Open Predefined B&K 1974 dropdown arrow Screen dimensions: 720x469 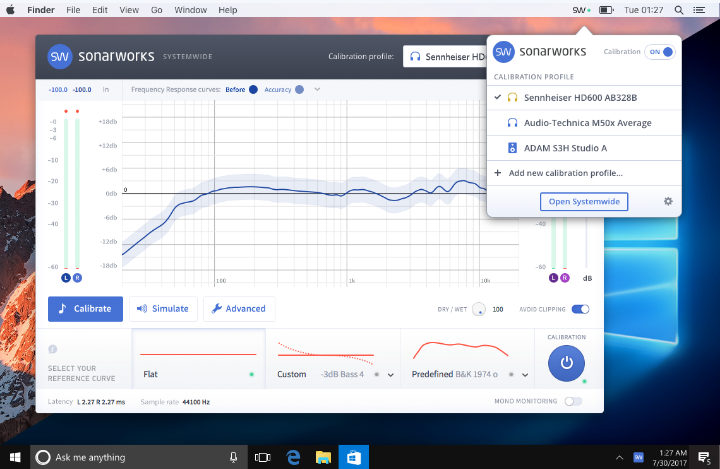[525, 375]
